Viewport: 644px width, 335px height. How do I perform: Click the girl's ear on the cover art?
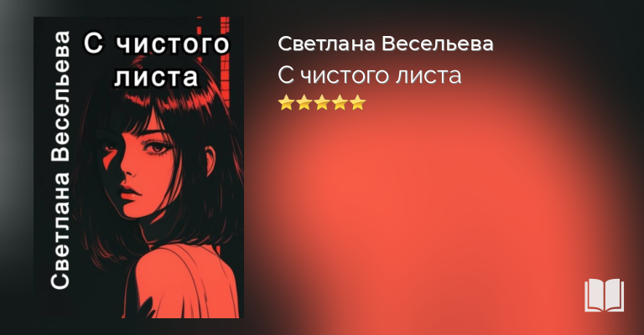[x=209, y=160]
